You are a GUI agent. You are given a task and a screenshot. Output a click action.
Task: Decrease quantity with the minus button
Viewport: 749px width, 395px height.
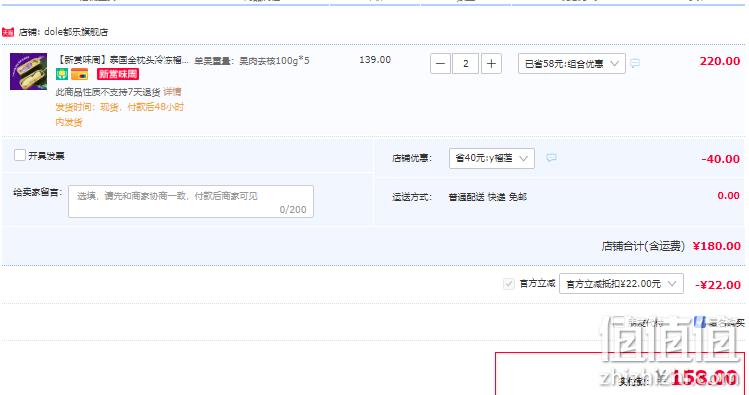click(440, 64)
